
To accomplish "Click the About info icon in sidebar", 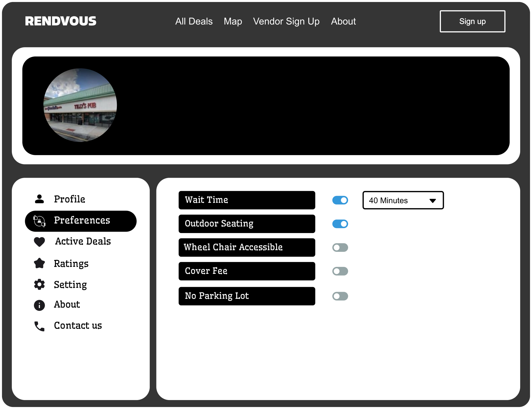I will click(39, 305).
